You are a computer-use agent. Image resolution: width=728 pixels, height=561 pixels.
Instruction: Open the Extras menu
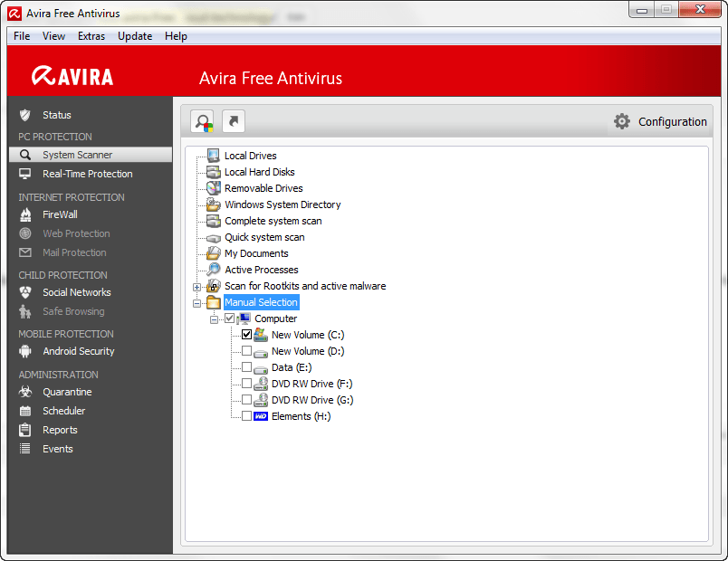tap(91, 36)
